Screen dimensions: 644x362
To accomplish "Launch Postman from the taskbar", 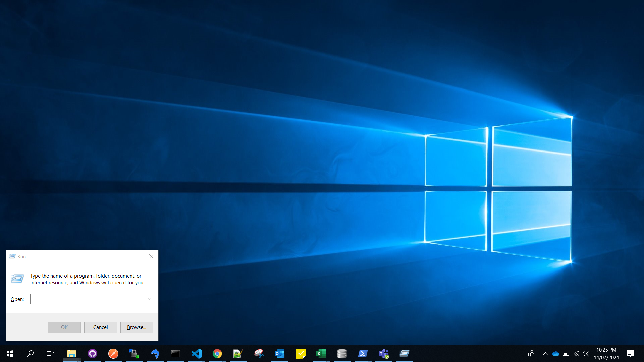I will 113,353.
